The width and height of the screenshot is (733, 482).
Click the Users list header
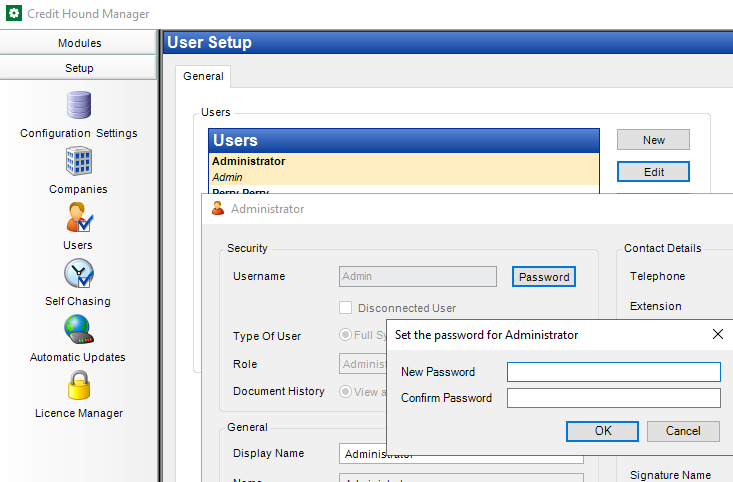404,140
